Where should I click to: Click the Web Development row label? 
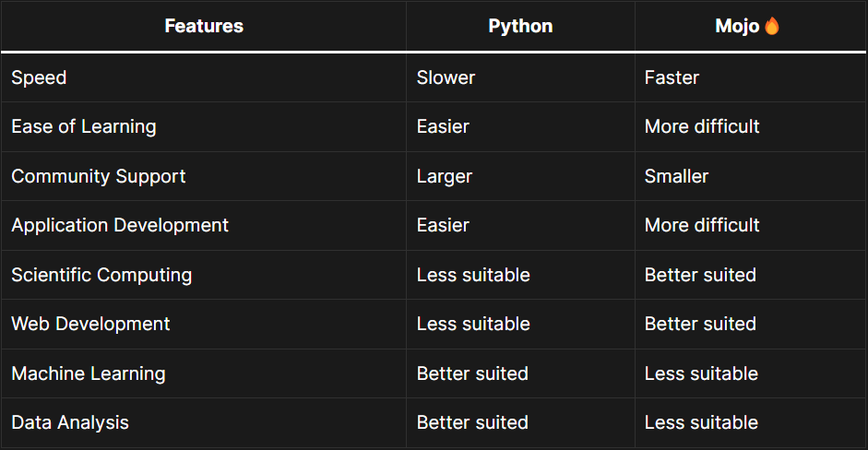pyautogui.click(x=90, y=324)
